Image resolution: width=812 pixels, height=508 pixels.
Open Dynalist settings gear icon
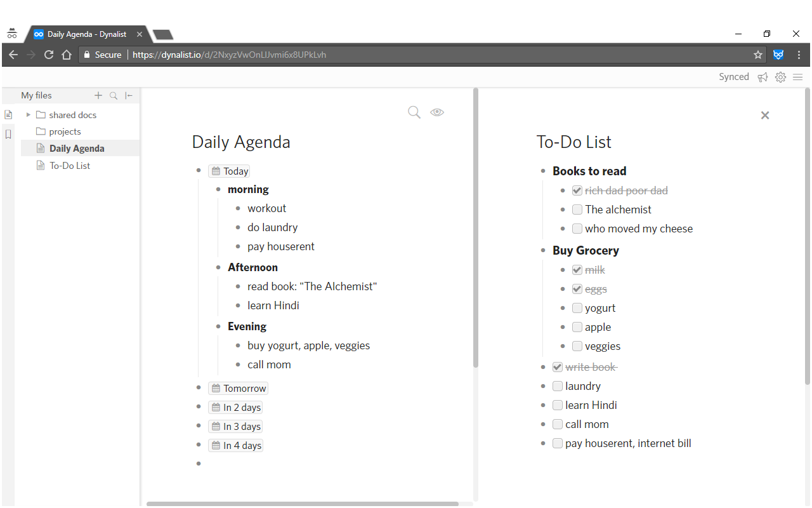pos(781,77)
